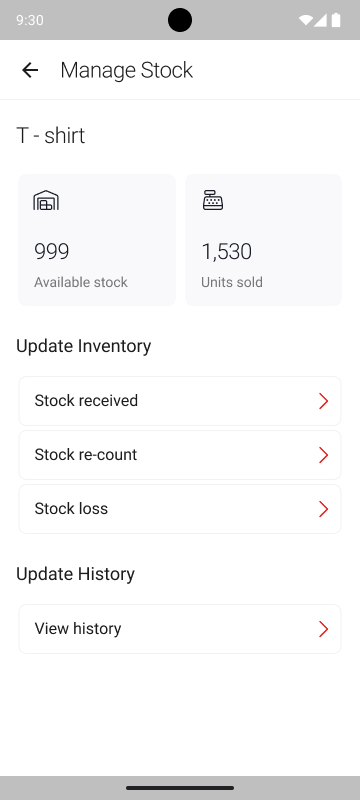Image resolution: width=360 pixels, height=800 pixels.
Task: Click the 9:30 clock in status bar
Action: pos(30,20)
